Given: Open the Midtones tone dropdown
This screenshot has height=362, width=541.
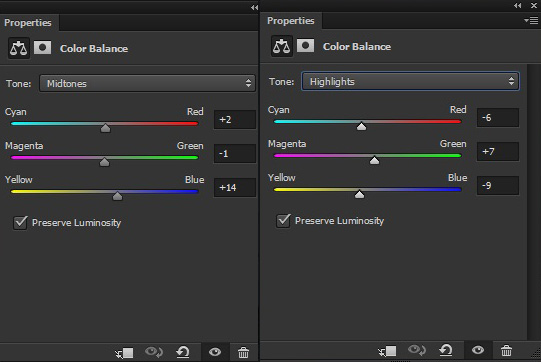Looking at the screenshot, I should pos(147,83).
